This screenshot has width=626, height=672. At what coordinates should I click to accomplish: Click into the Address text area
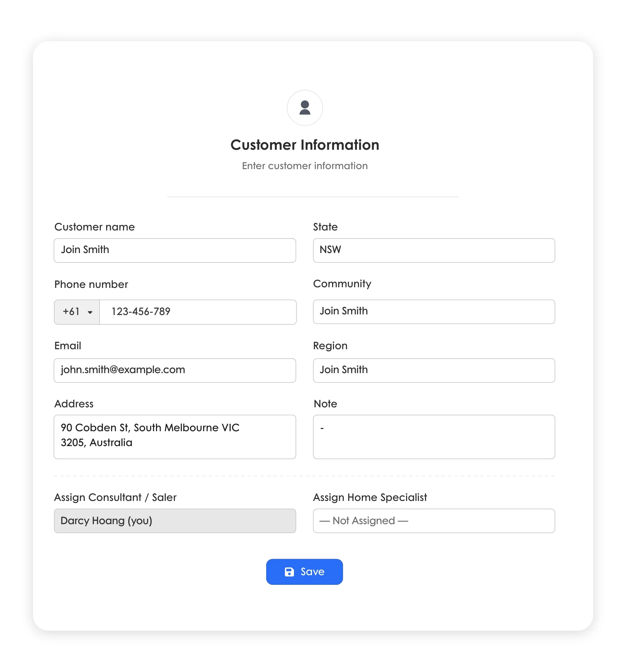click(x=174, y=436)
